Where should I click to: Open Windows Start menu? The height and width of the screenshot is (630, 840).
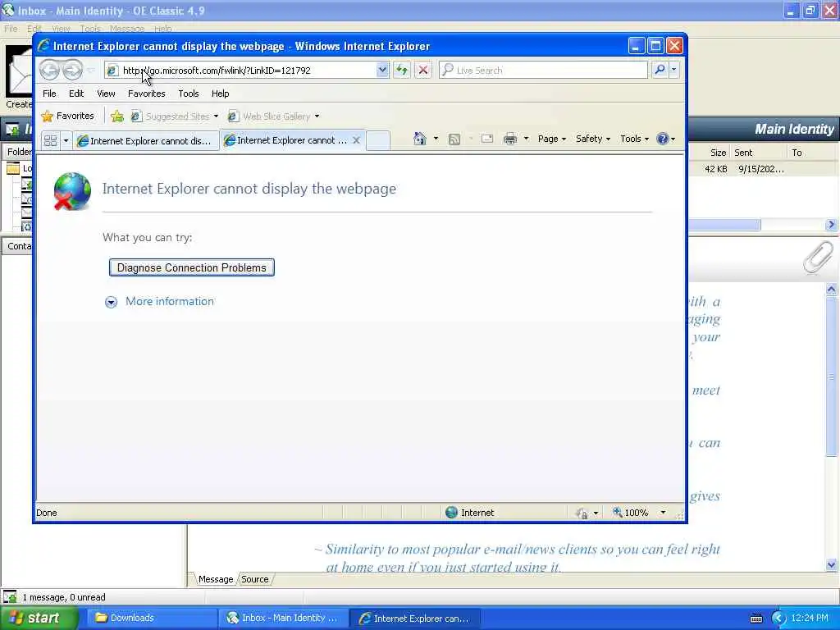click(39, 618)
